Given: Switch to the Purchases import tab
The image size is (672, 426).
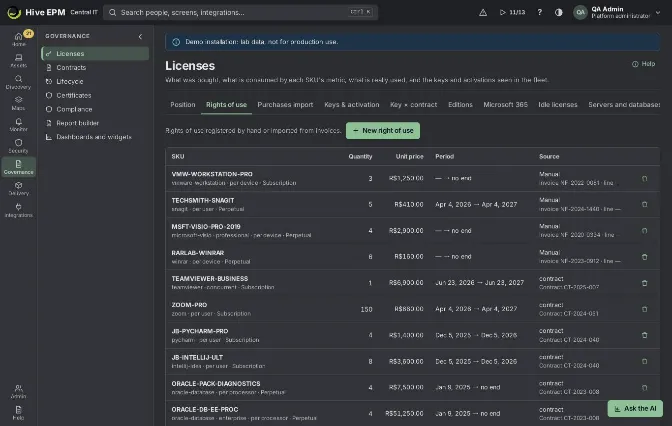Looking at the screenshot, I should pos(285,105).
